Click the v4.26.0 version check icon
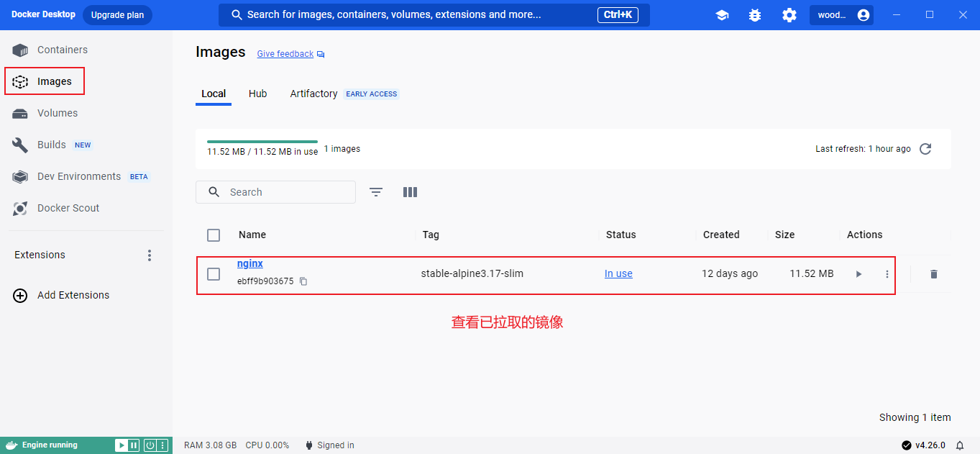Image resolution: width=980 pixels, height=454 pixels. coord(906,445)
